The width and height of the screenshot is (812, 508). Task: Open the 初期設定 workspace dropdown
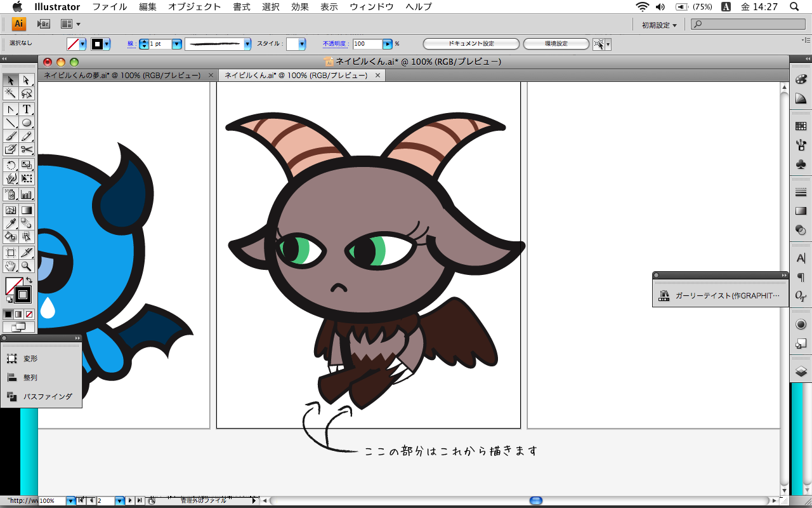pos(659,25)
